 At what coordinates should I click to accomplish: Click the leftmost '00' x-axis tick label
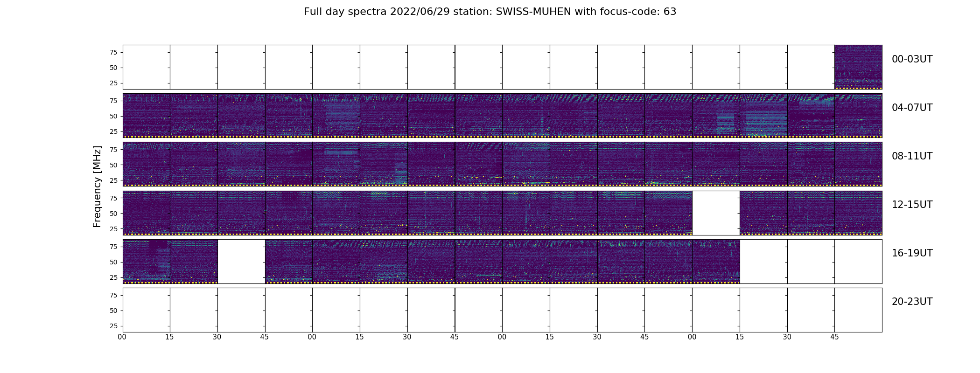[x=122, y=337]
